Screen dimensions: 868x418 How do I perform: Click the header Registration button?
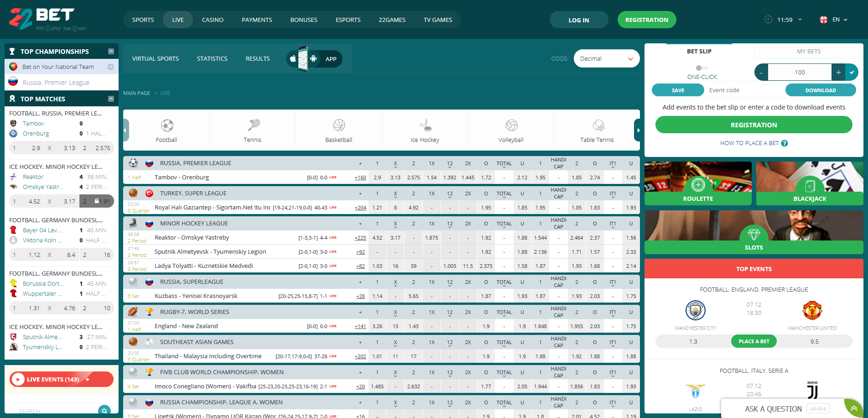[647, 20]
